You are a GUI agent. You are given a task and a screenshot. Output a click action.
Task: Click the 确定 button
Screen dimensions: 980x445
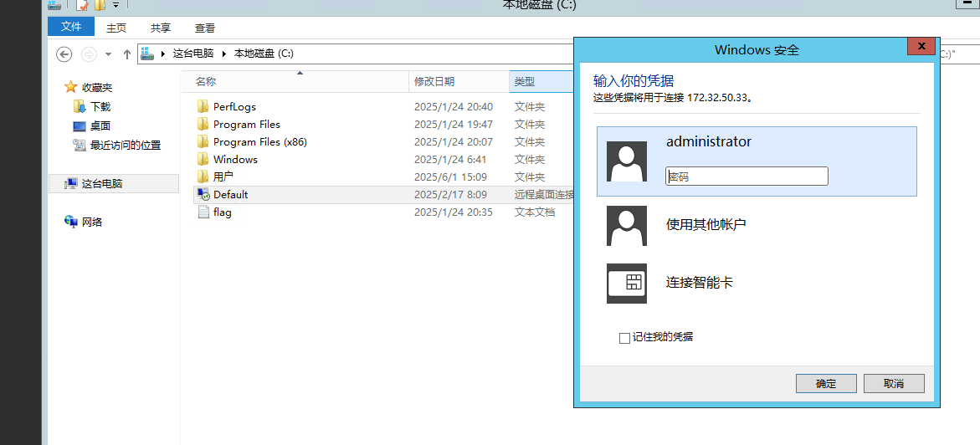pyautogui.click(x=826, y=383)
